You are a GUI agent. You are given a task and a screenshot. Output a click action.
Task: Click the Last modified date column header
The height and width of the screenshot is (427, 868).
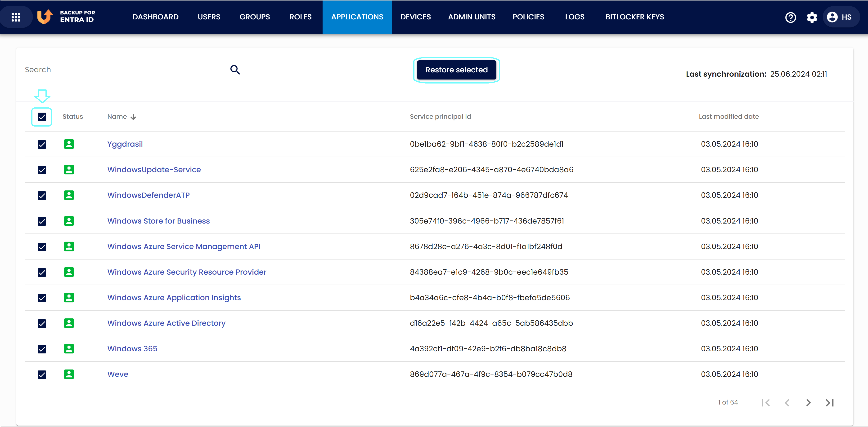pyautogui.click(x=729, y=116)
